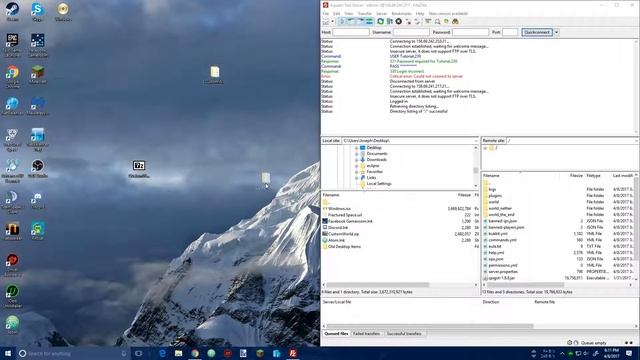Expand the eclipse tree node

point(356,166)
